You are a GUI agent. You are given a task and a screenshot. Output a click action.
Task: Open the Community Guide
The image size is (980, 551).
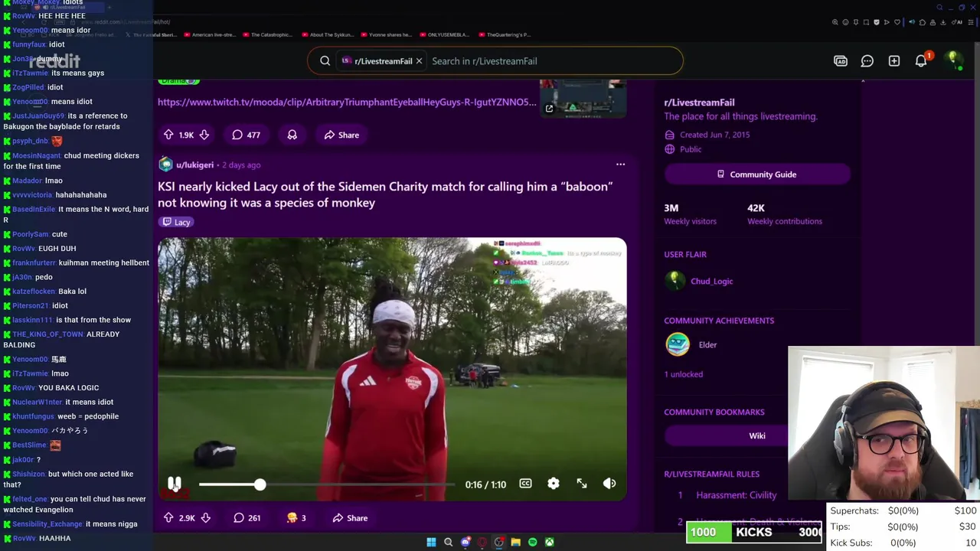[757, 174]
